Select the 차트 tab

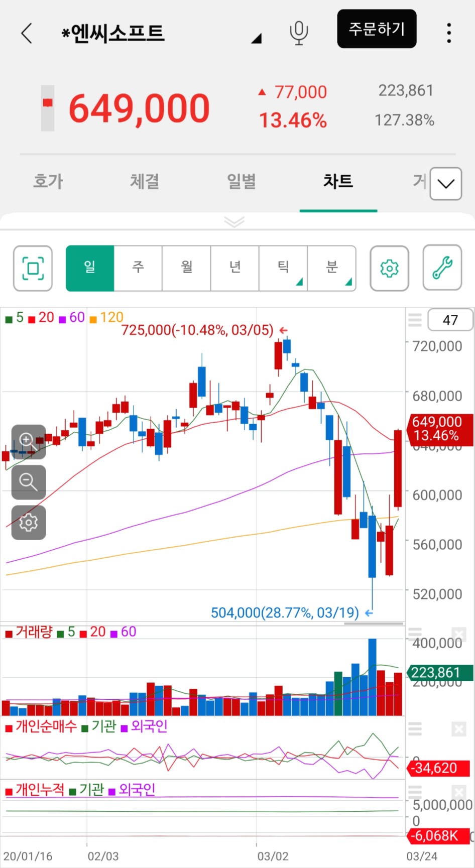click(338, 181)
